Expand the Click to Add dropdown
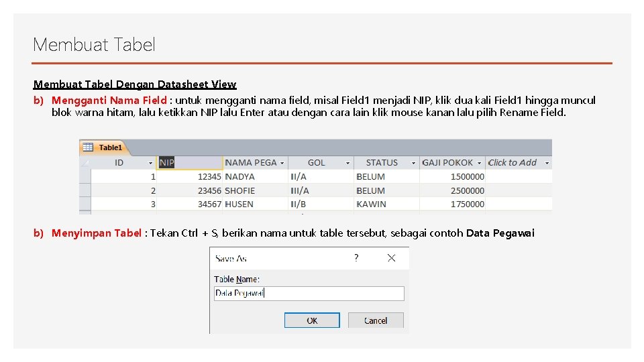The height and width of the screenshot is (362, 644). [x=547, y=163]
